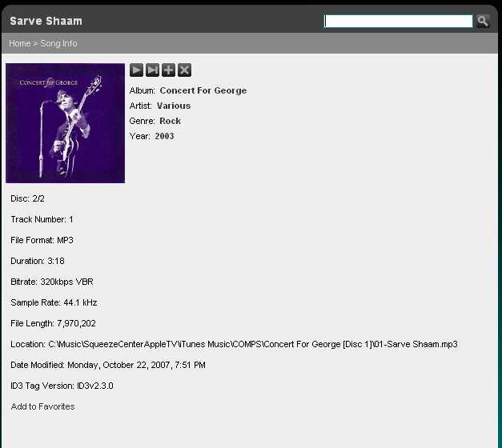Image resolution: width=502 pixels, height=448 pixels.
Task: Browse the Rock genre link
Action: 170,121
